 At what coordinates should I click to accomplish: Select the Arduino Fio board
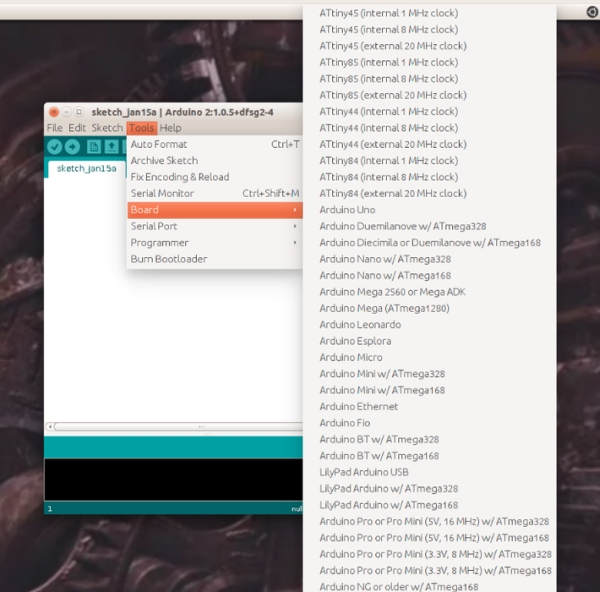(x=430, y=423)
